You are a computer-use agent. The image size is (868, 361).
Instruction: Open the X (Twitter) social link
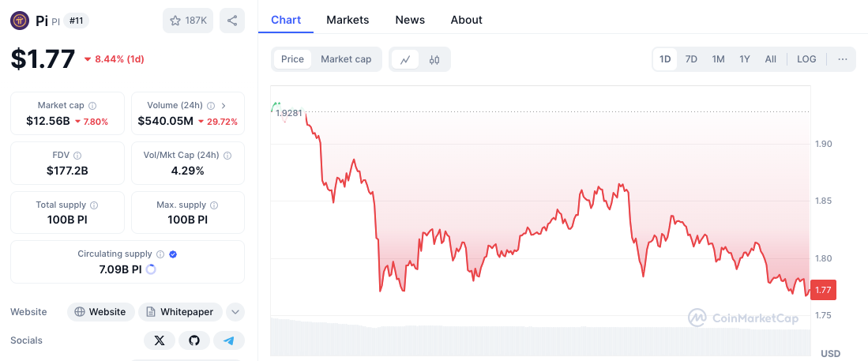pos(160,340)
